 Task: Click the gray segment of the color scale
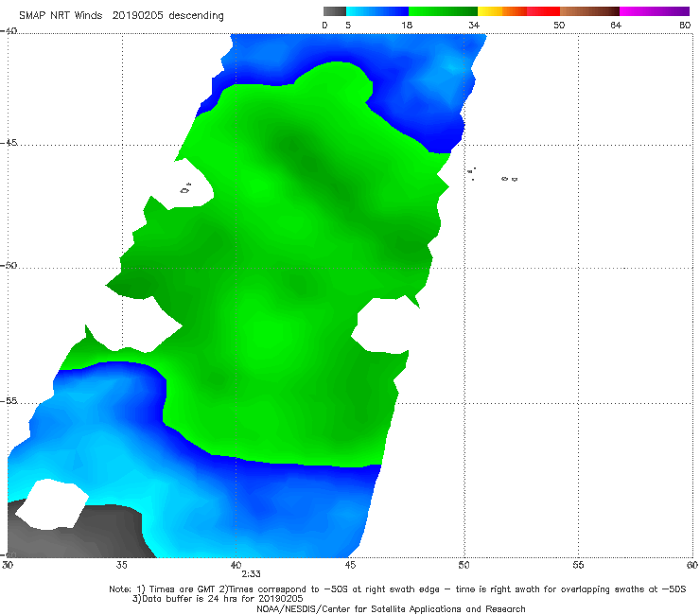point(334,11)
